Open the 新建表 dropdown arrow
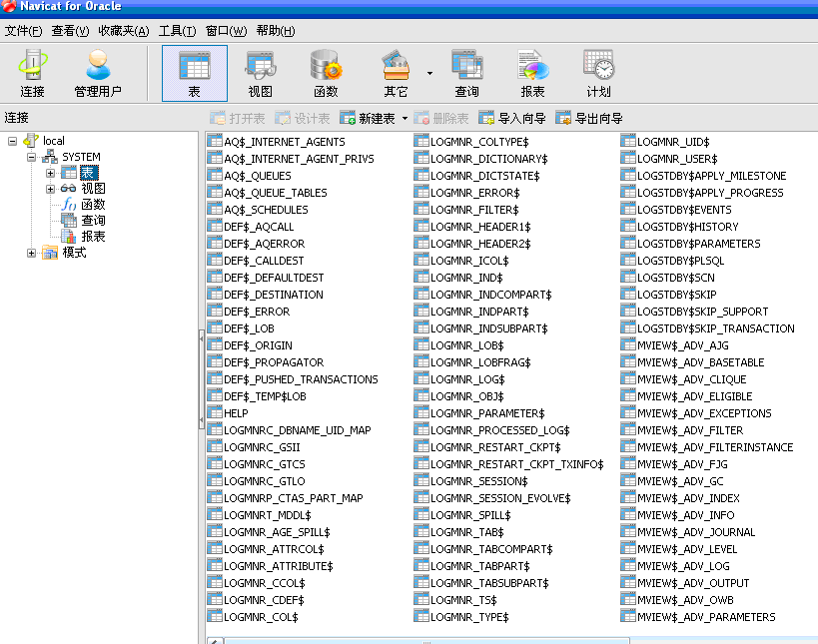 (405, 119)
